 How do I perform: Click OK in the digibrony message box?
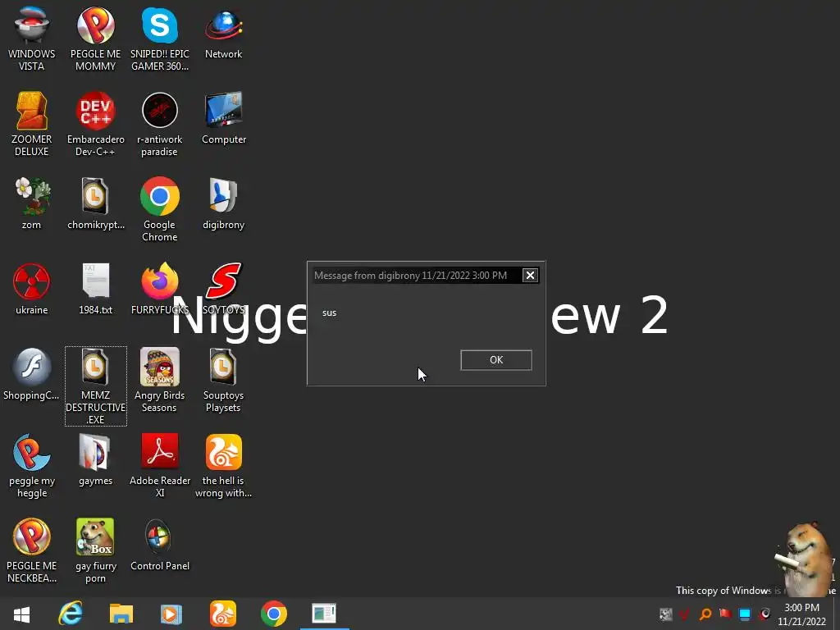coord(496,360)
